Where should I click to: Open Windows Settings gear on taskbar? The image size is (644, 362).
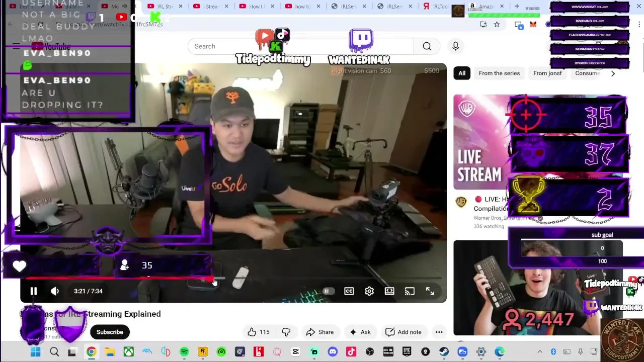tap(481, 352)
